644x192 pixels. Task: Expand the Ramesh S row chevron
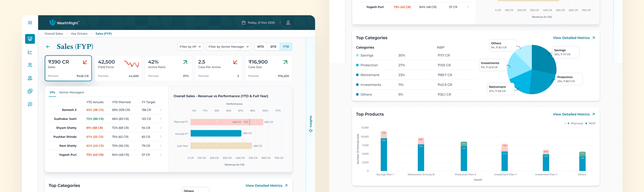(x=161, y=110)
